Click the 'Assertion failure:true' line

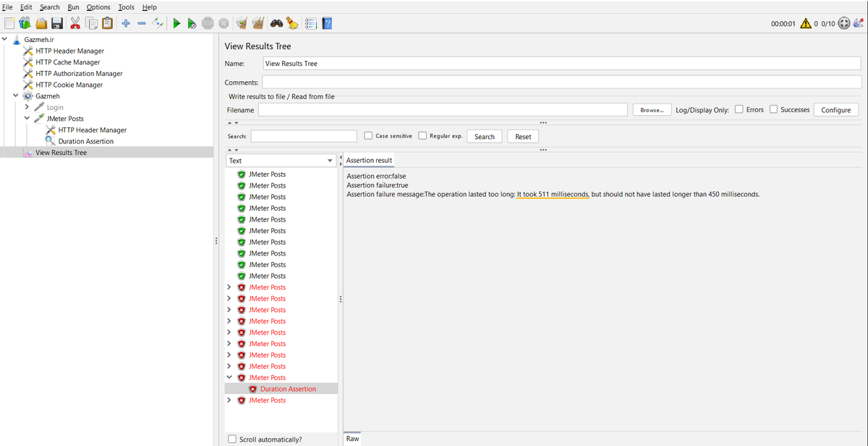click(x=377, y=185)
